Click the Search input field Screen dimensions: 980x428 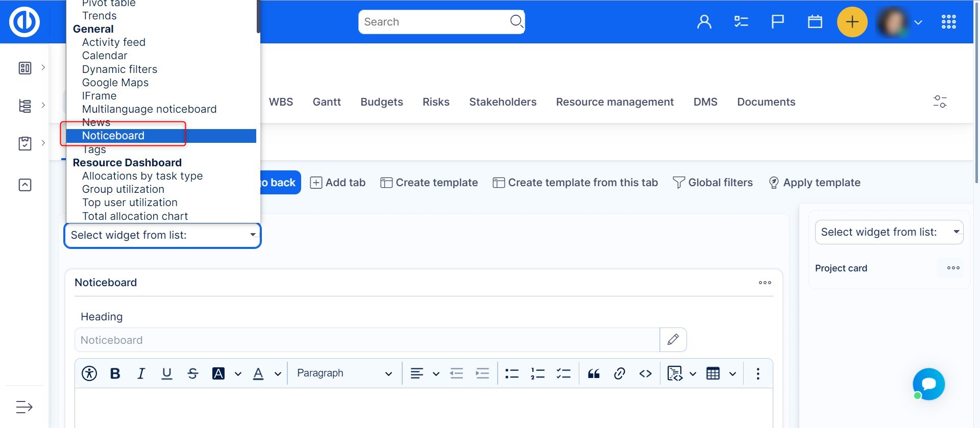[434, 22]
